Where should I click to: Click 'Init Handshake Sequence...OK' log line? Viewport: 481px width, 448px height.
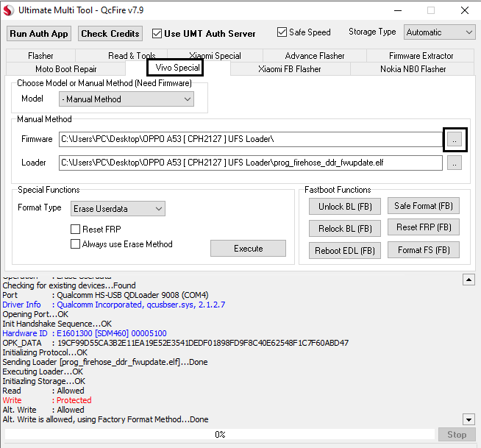tap(57, 324)
